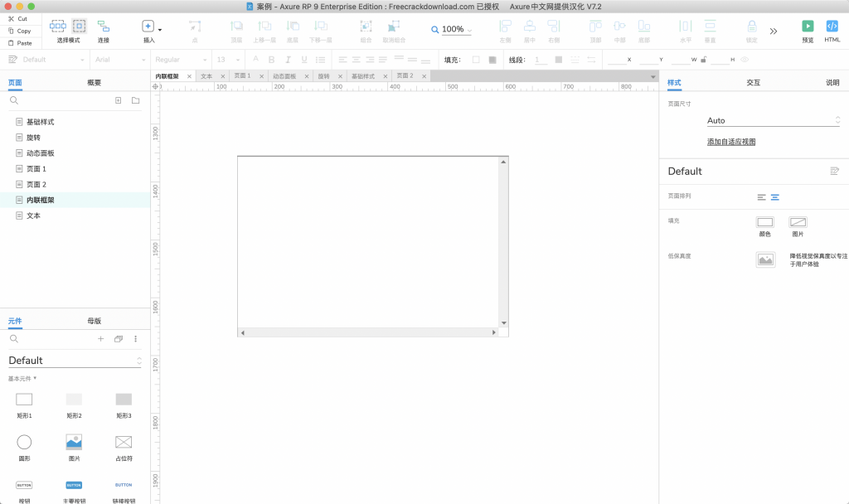Click the 圆形 (Ellipse) widget icon
The width and height of the screenshot is (849, 504).
coord(24,442)
